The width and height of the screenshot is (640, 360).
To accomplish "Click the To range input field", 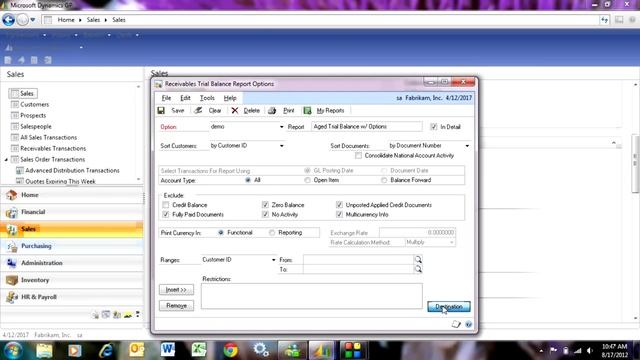I will 358,269.
